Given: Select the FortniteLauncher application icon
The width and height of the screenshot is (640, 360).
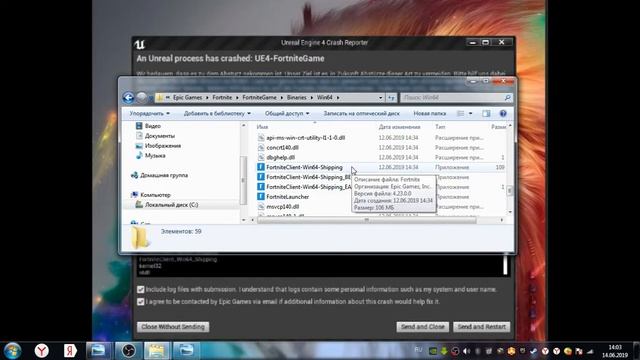Looking at the screenshot, I should (261, 196).
